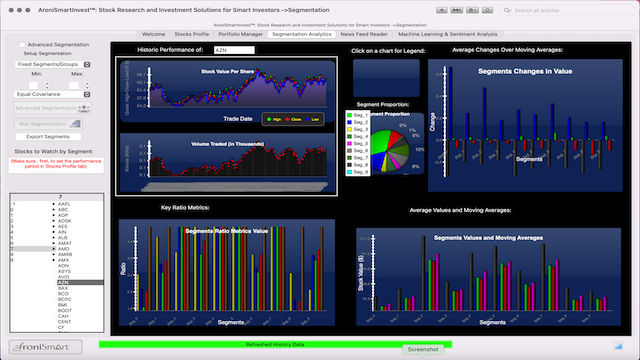Click the Seg_2 blue legend swatch
The height and width of the screenshot is (360, 640).
point(349,122)
